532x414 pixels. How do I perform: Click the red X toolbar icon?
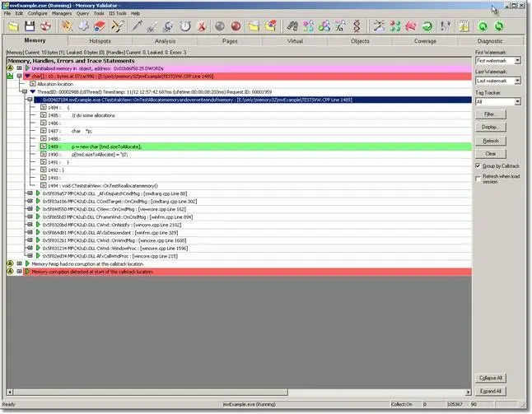(202, 26)
